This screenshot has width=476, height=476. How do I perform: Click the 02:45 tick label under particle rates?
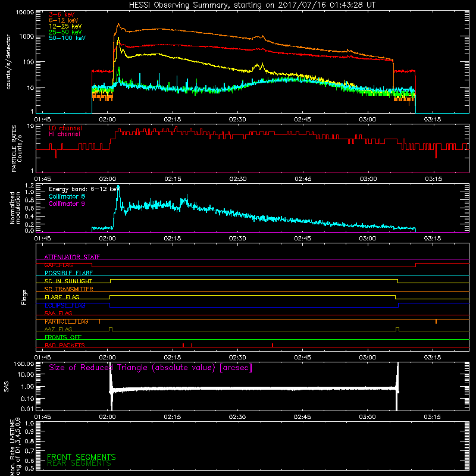[303, 179]
